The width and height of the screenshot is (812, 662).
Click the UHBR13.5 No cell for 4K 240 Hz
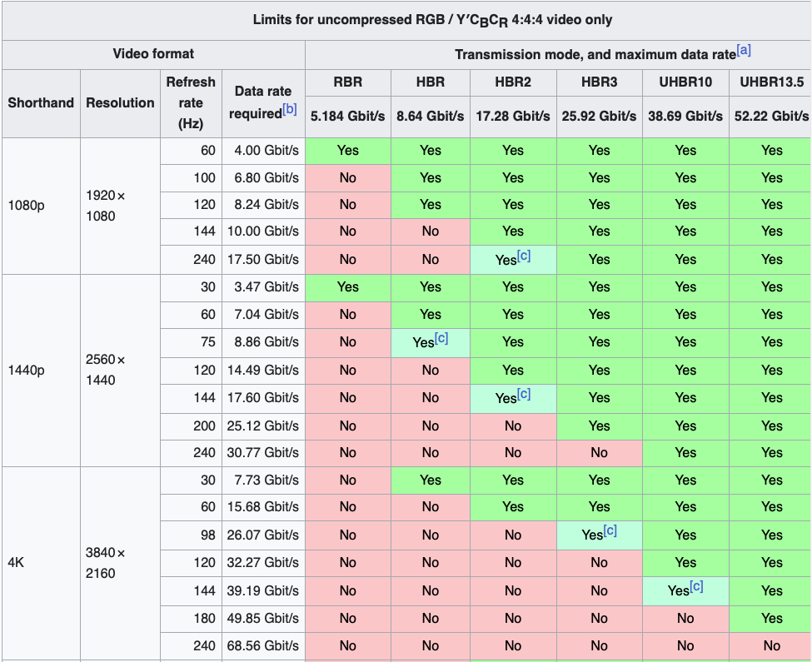[770, 646]
